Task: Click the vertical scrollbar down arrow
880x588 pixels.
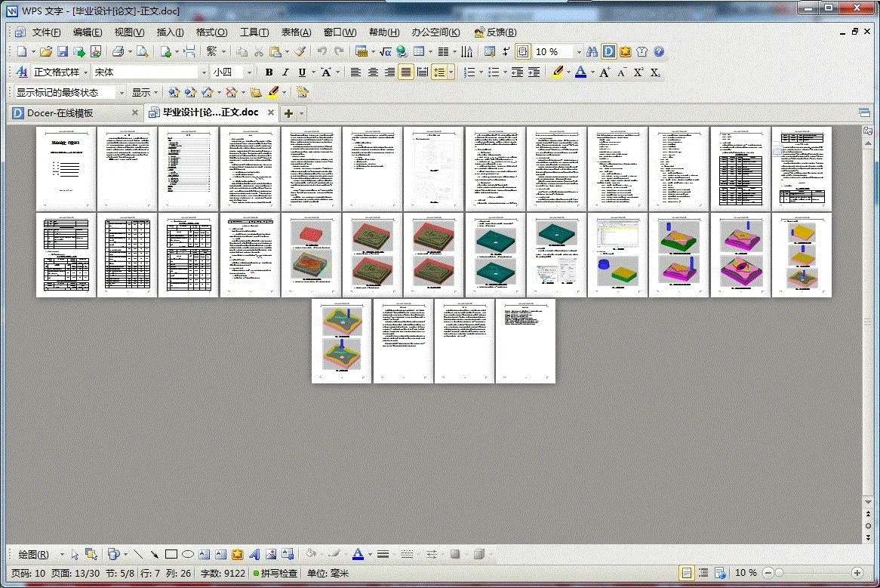Action: [868, 502]
